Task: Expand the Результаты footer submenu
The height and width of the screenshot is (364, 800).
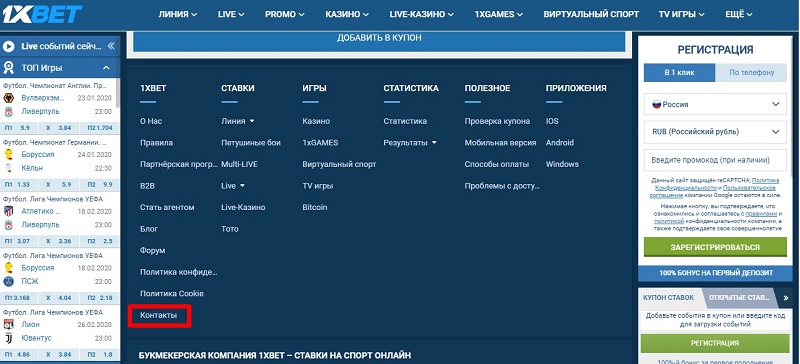Action: (410, 143)
